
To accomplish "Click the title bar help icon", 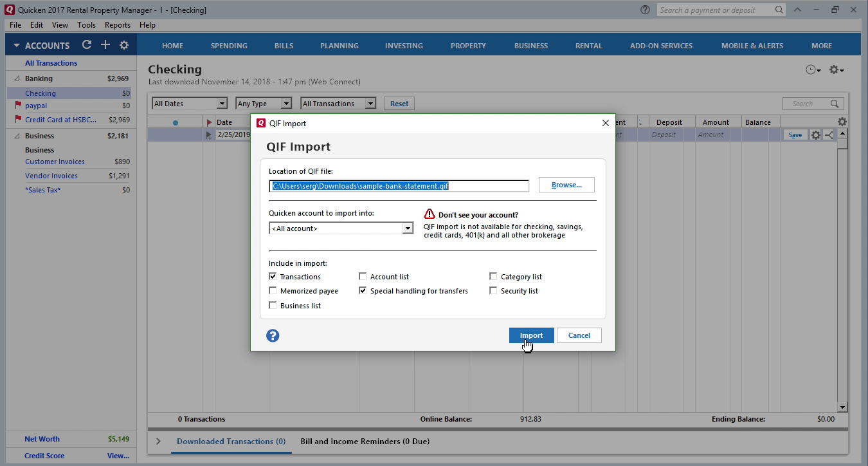I will tap(645, 10).
